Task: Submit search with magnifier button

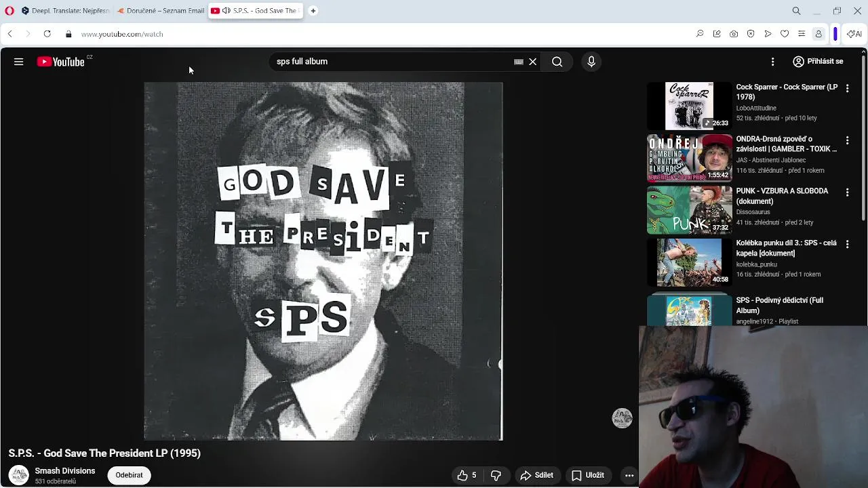Action: pos(557,62)
